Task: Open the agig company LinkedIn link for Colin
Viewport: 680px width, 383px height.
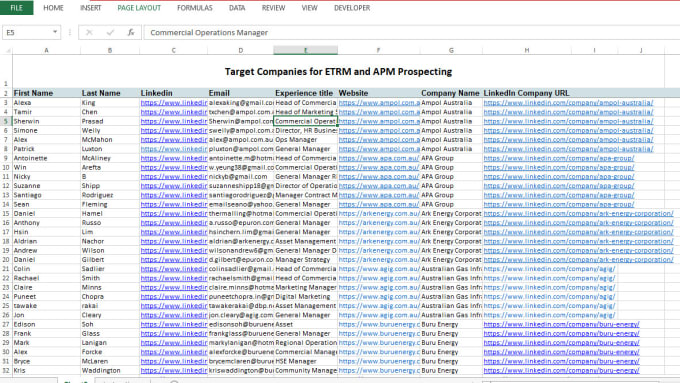Action: pyautogui.click(x=549, y=269)
